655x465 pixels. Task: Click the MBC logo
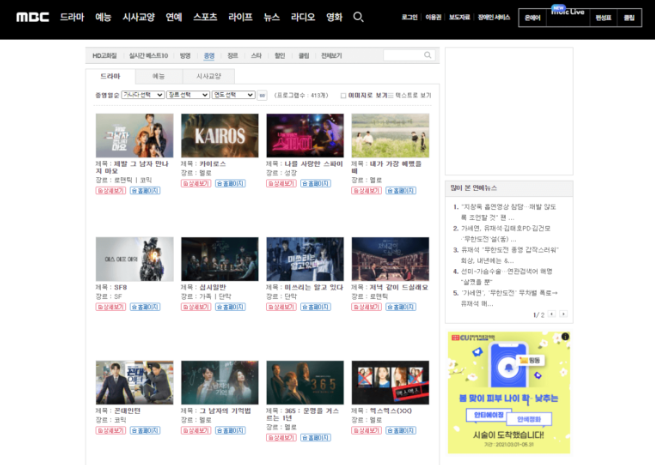point(33,17)
